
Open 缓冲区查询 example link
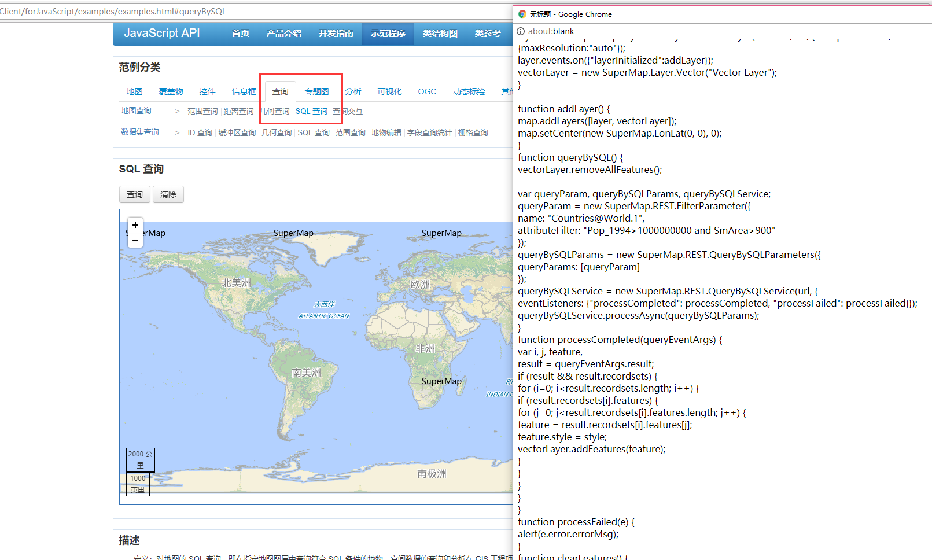pyautogui.click(x=237, y=132)
